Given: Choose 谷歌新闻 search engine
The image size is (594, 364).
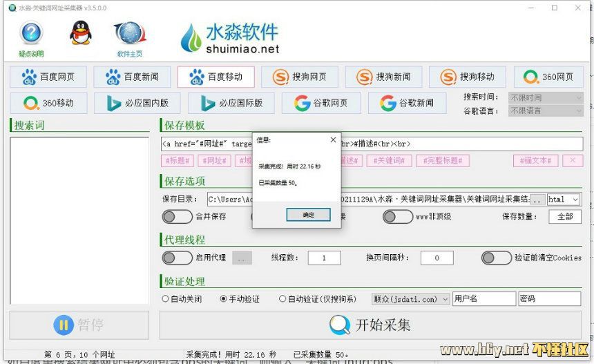Looking at the screenshot, I should pyautogui.click(x=408, y=103).
